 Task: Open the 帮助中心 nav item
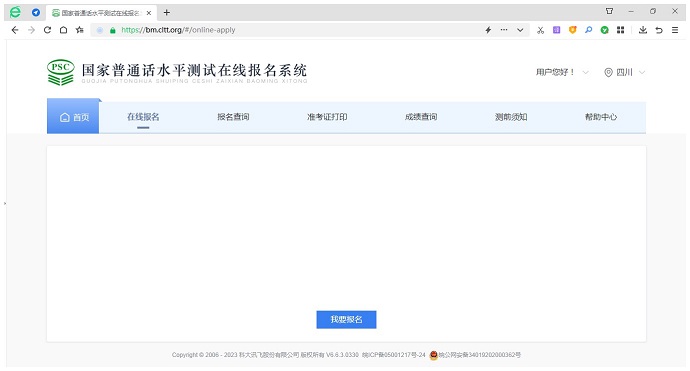pos(601,117)
